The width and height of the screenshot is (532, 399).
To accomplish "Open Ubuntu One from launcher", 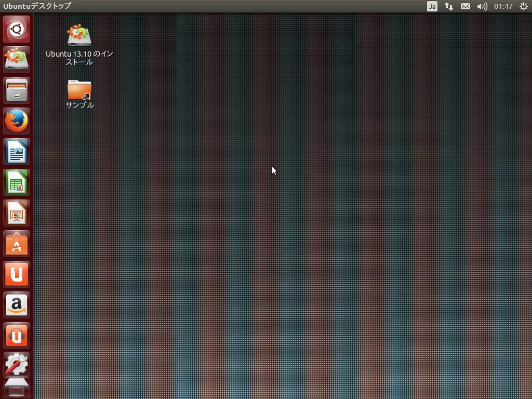I will click(17, 274).
